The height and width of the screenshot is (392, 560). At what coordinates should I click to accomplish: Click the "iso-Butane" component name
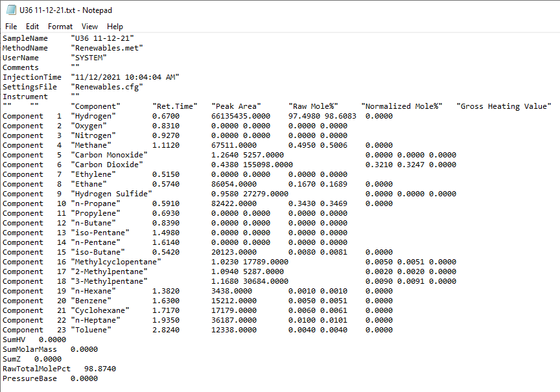[x=98, y=252]
